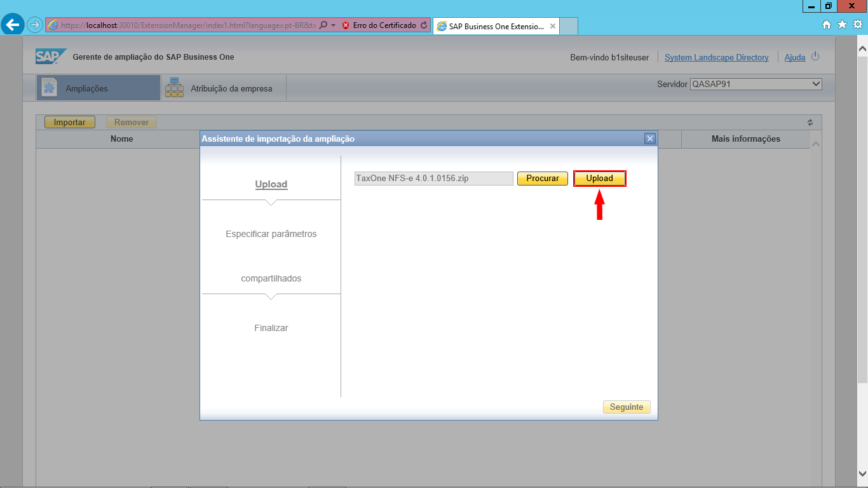Click the TaxOne NFS-e zip file field
Image resolution: width=868 pixels, height=488 pixels.
tap(433, 179)
